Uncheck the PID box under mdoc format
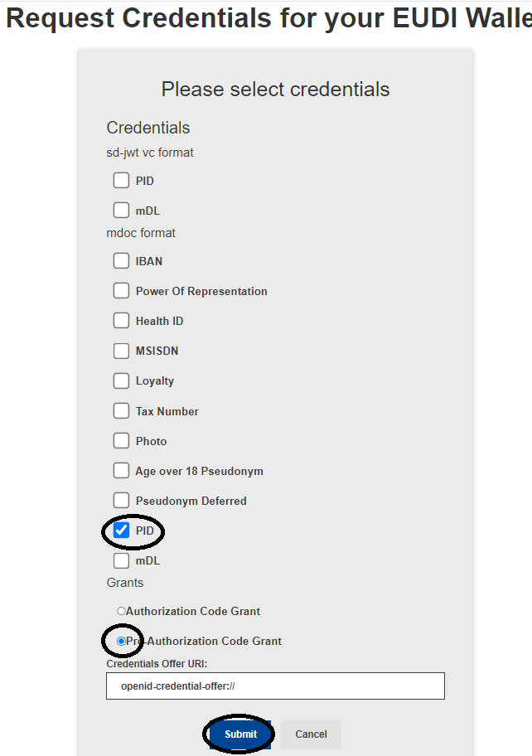The image size is (532, 756). [122, 531]
